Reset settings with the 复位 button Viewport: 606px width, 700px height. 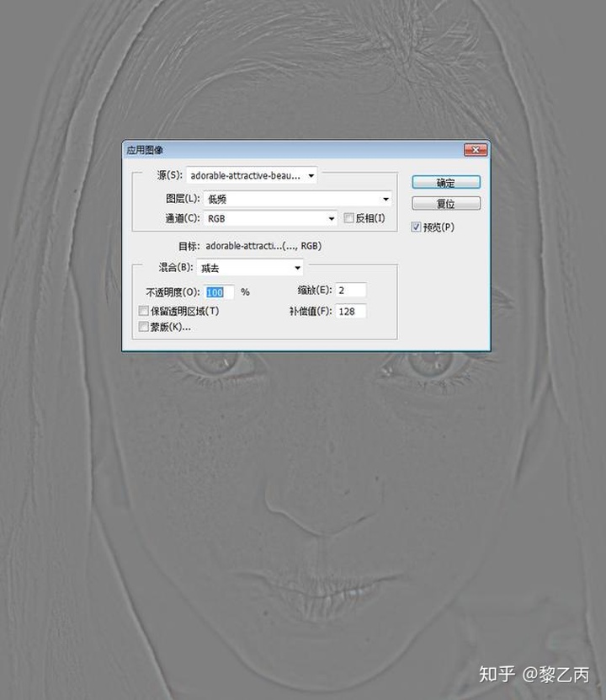pyautogui.click(x=446, y=204)
